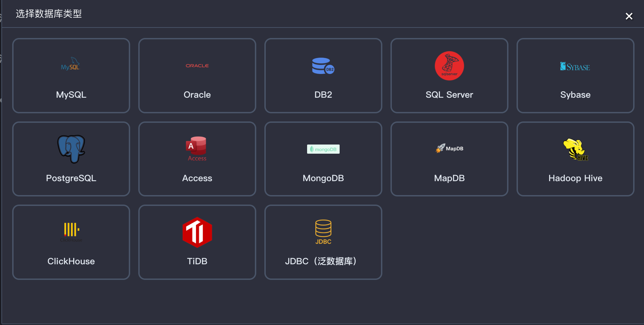This screenshot has width=644, height=325.
Task: Click the red Access database icon
Action: (197, 149)
